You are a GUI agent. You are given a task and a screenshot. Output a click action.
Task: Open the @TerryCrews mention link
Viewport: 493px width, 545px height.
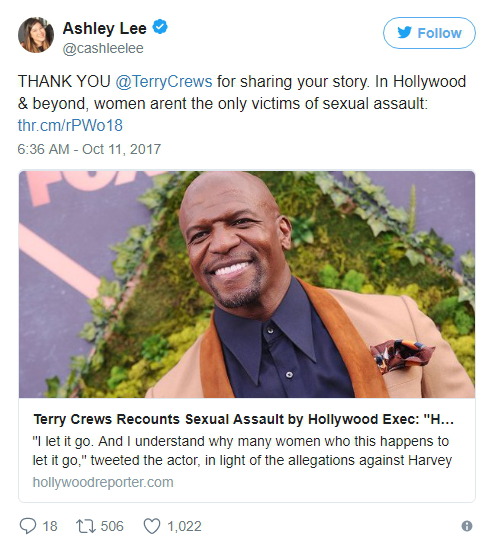point(164,82)
